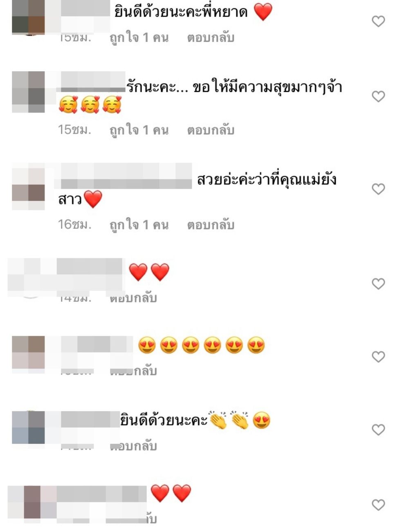
Task: Tap heart icon on the bottom comment
Action: [x=378, y=505]
